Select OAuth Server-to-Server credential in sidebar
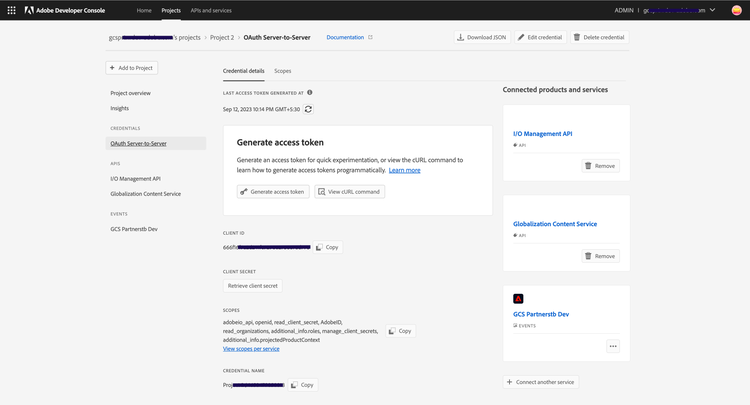Viewport: 750px width, 405px height. click(x=155, y=143)
